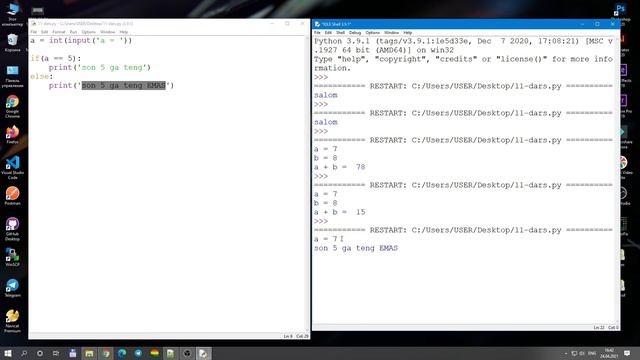Open taskbar search magnifier

tap(24, 353)
